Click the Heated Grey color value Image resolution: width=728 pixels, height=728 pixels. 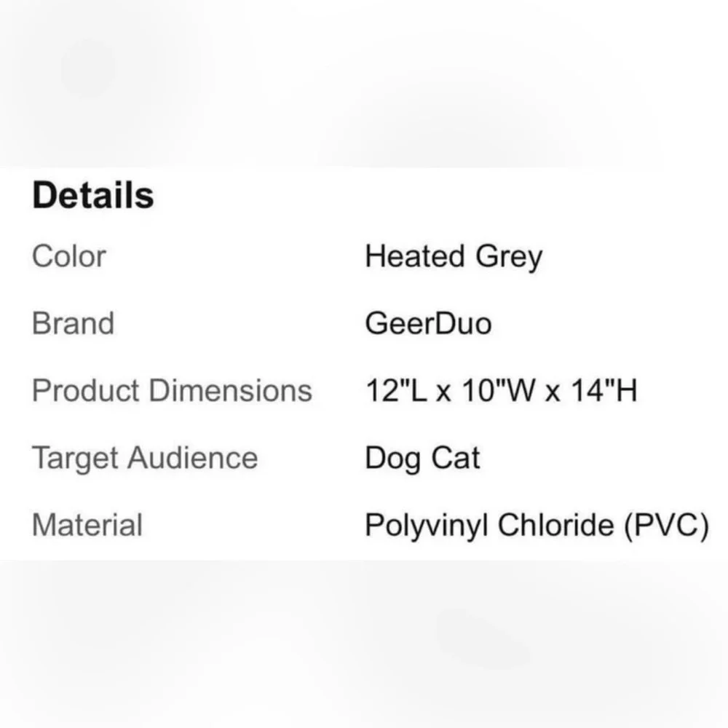coord(454,257)
